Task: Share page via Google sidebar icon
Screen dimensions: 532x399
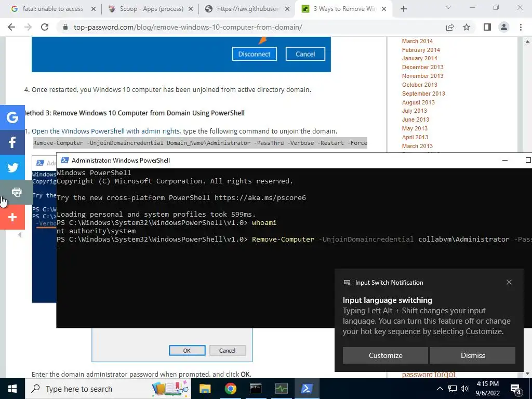Action: click(x=12, y=117)
